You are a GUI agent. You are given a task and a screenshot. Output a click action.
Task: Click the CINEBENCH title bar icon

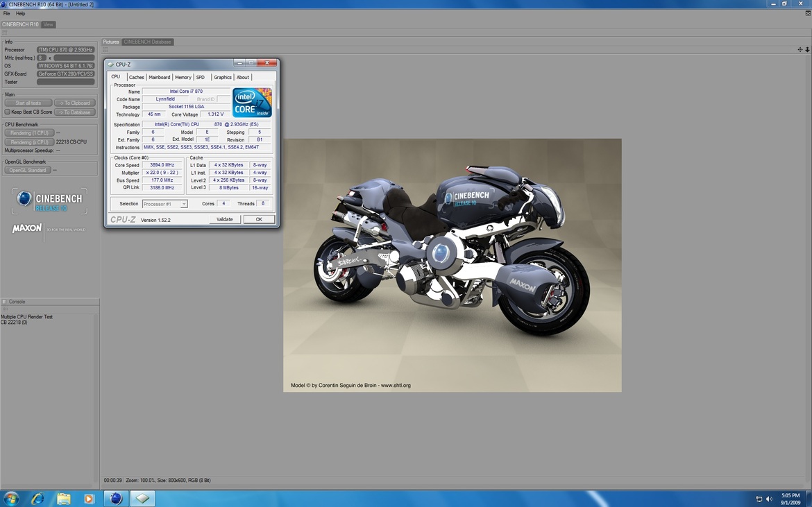(x=4, y=4)
